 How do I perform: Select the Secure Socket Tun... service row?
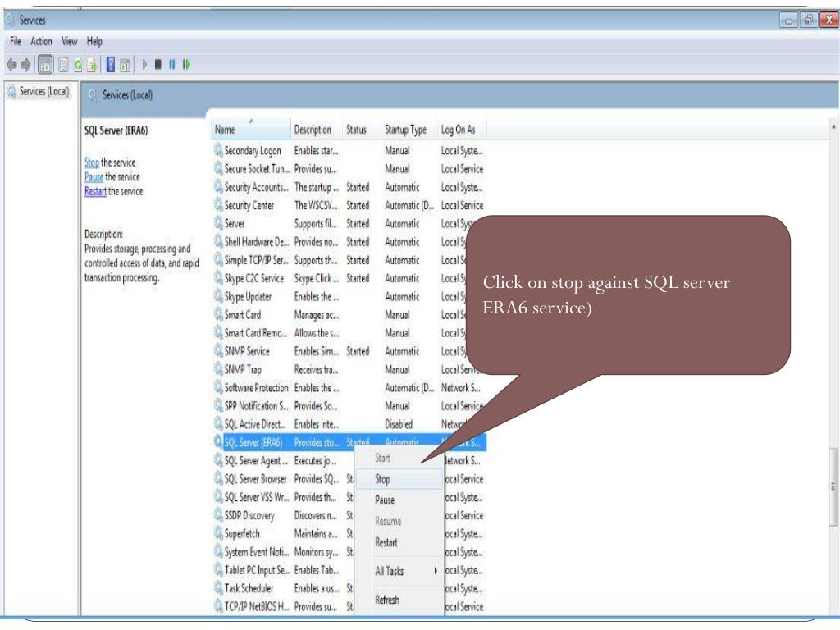click(349, 169)
